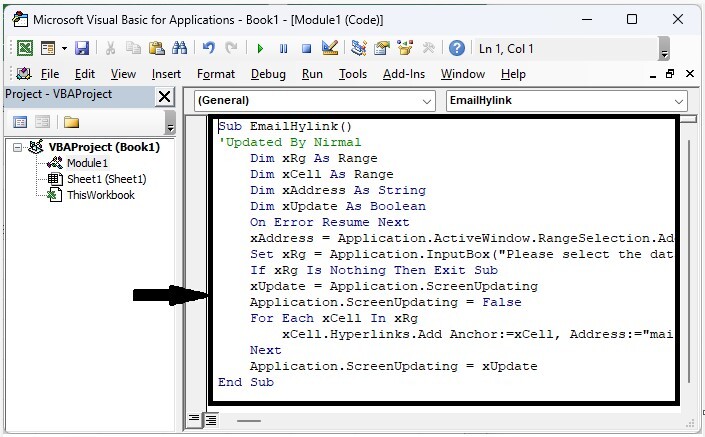Click the Reset stop icon
Image resolution: width=705 pixels, height=437 pixels.
[x=307, y=48]
